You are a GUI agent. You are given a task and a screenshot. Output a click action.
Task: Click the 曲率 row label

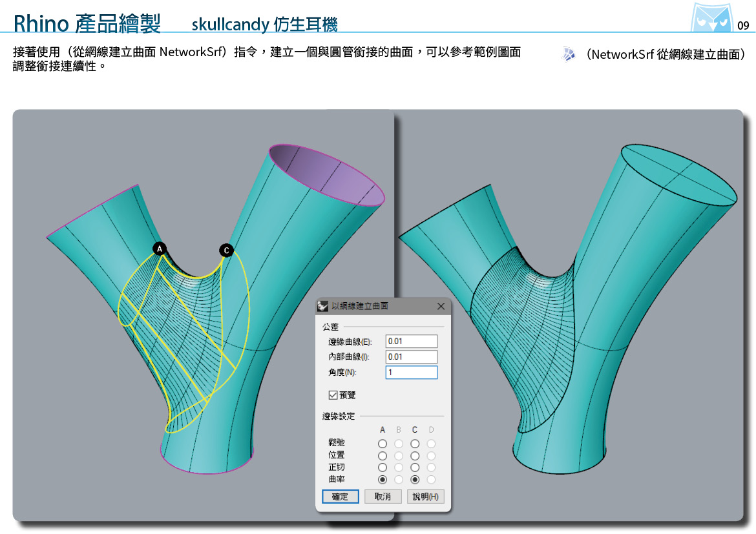pos(337,479)
